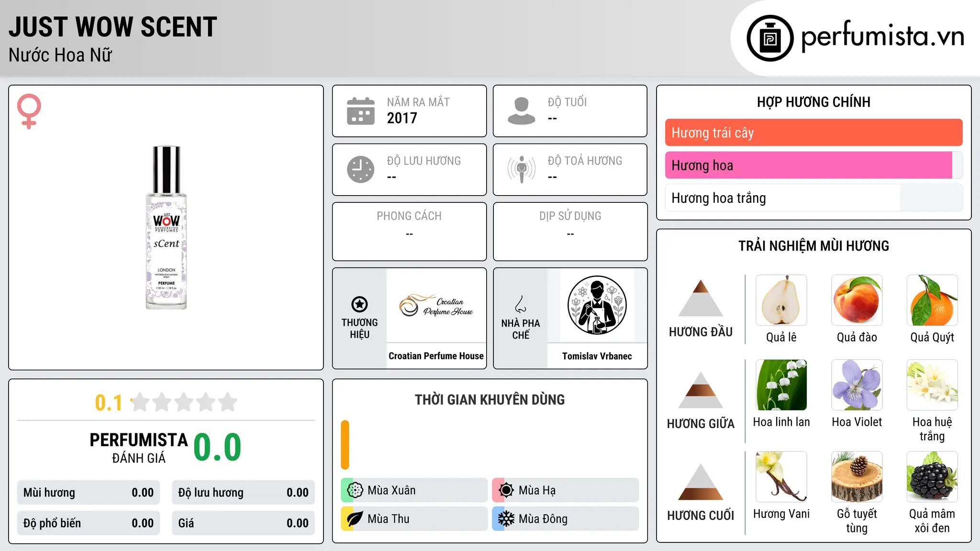Image resolution: width=980 pixels, height=551 pixels.
Task: Click the Nước Hoa Nữ subtitle
Action: pos(60,55)
